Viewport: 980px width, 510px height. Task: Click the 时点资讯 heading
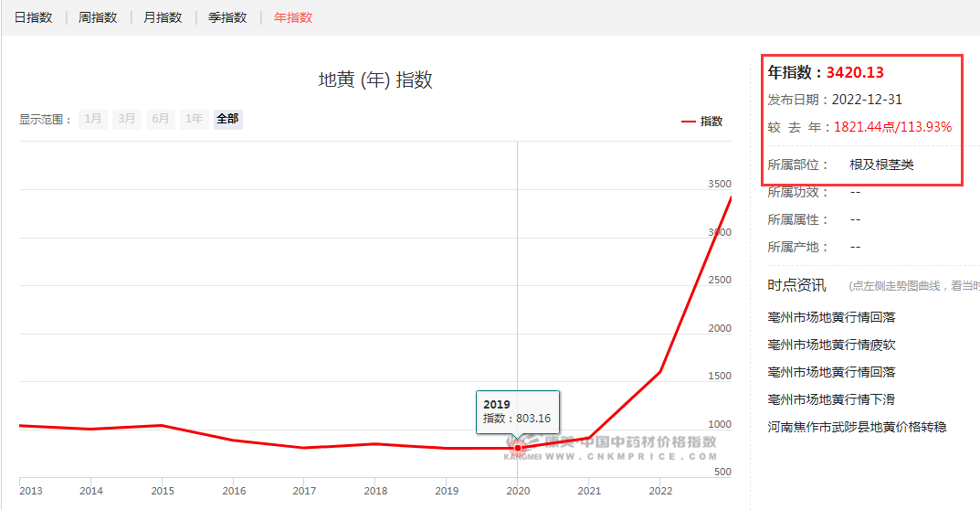(x=796, y=285)
